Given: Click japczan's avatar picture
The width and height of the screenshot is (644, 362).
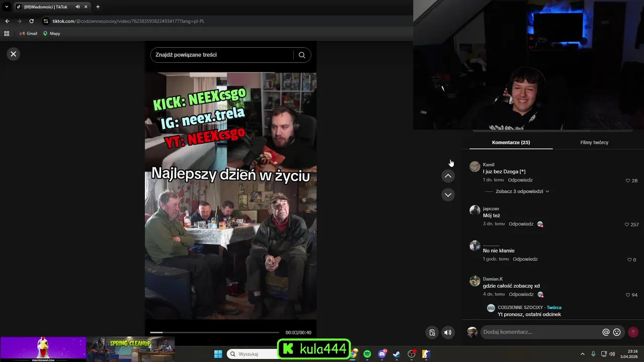Looking at the screenshot, I should [x=474, y=210].
